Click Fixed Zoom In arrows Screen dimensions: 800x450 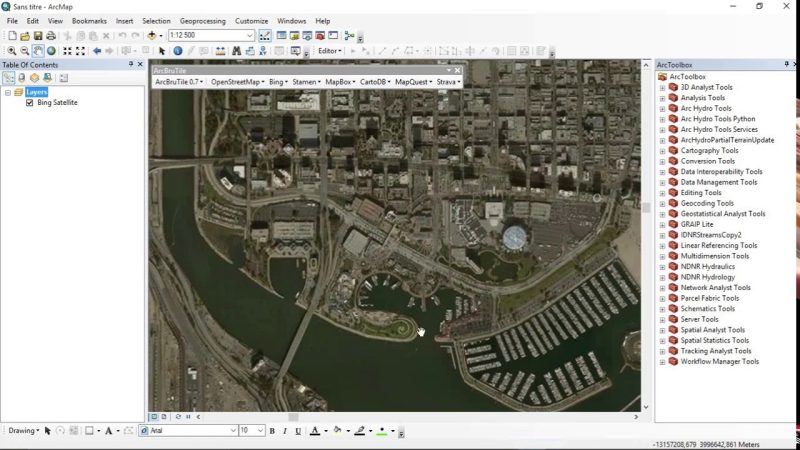pyautogui.click(x=67, y=51)
